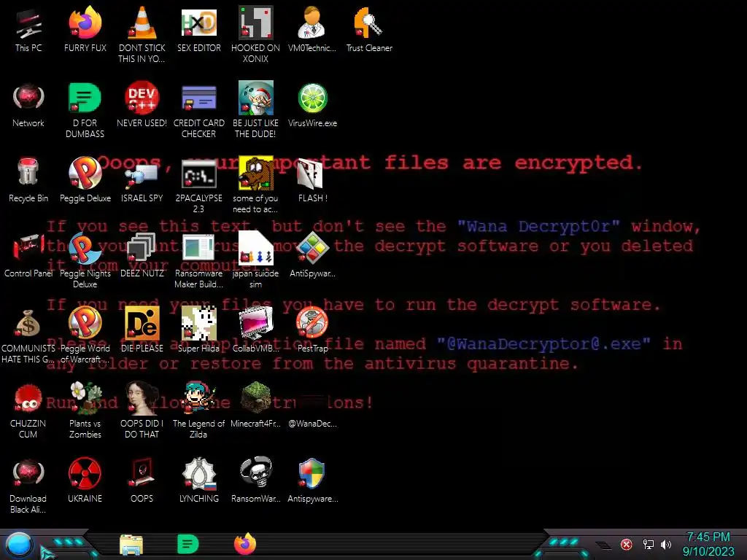The height and width of the screenshot is (560, 747).
Task: Launch Firefox from the taskbar
Action: click(245, 544)
